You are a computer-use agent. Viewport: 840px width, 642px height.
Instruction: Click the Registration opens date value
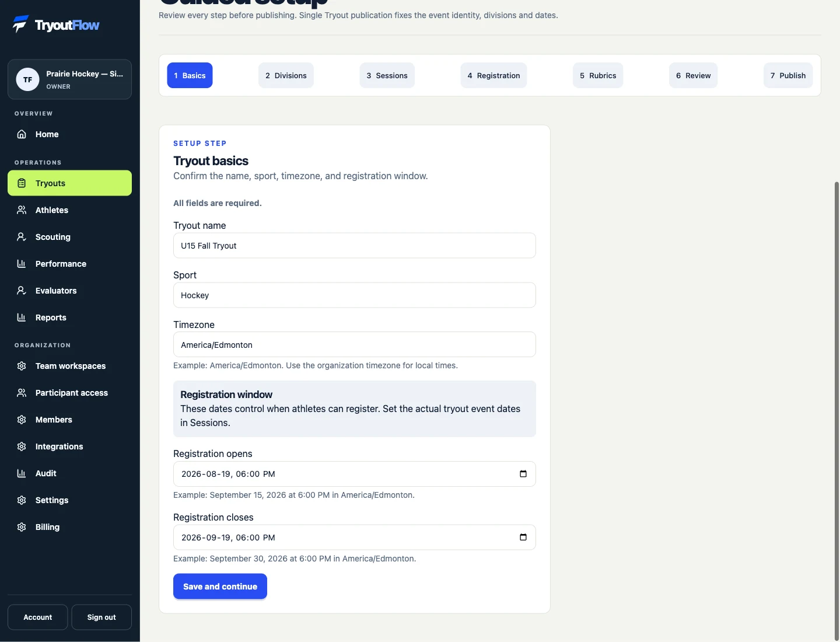click(228, 474)
